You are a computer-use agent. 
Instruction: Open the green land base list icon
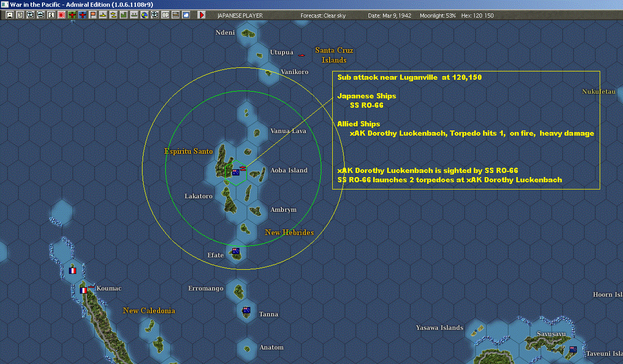pyautogui.click(x=124, y=15)
